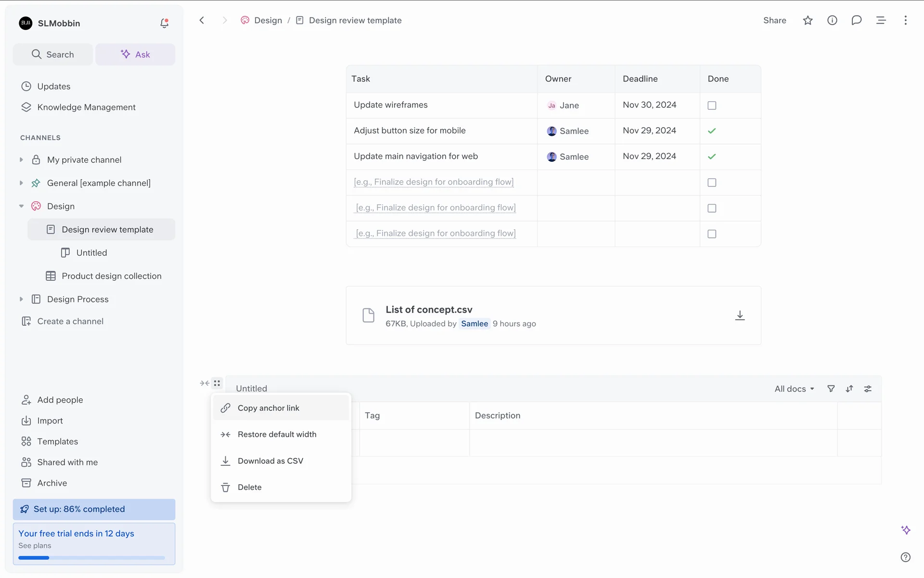924x578 pixels.
Task: Open Product design collection in sidebar
Action: coord(111,276)
